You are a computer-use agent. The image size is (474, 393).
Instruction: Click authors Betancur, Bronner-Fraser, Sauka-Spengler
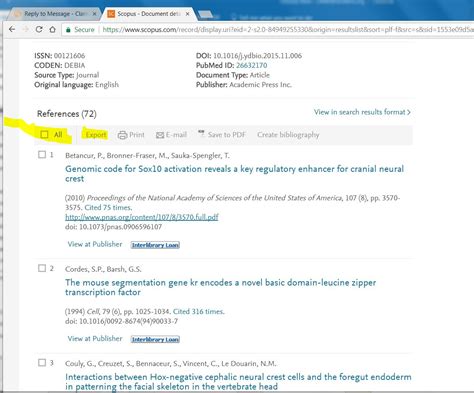click(x=147, y=155)
